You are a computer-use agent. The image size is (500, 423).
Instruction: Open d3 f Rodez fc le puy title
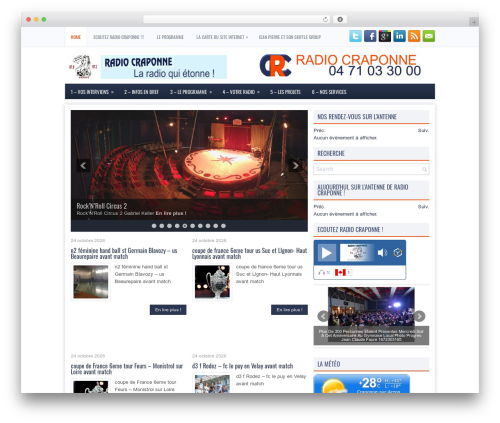pyautogui.click(x=242, y=366)
